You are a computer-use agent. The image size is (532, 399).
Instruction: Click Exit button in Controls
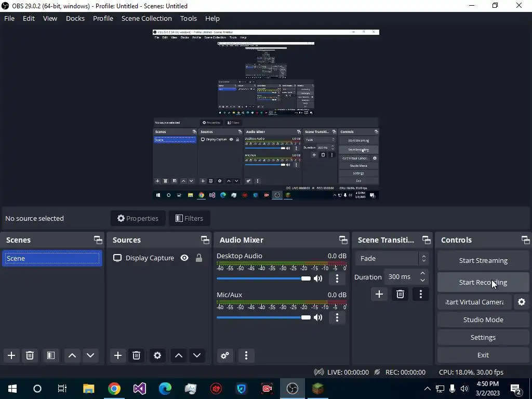483,355
